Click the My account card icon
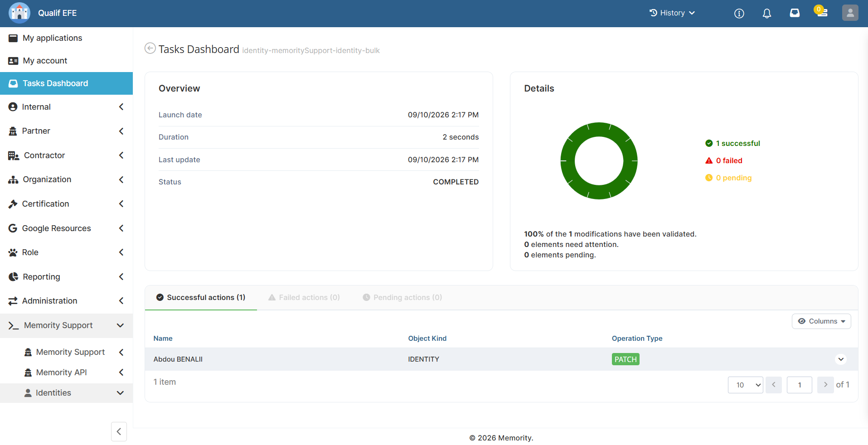Viewport: 868px width, 445px height. tap(13, 61)
